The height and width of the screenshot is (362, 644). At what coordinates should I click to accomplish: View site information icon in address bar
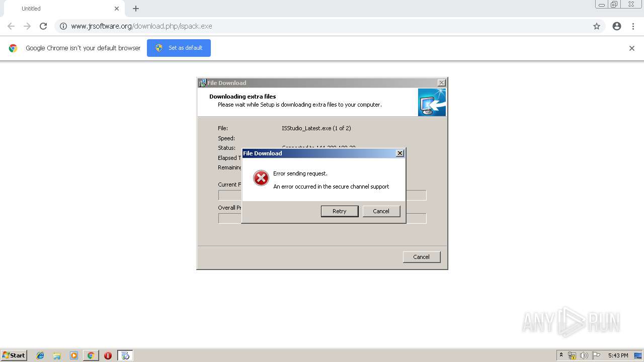coord(63,26)
